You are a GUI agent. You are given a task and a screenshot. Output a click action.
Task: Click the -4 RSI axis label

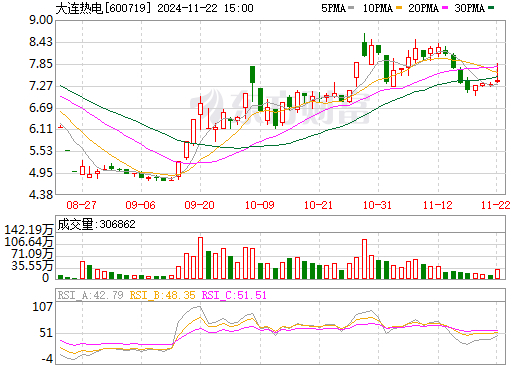click(47, 359)
